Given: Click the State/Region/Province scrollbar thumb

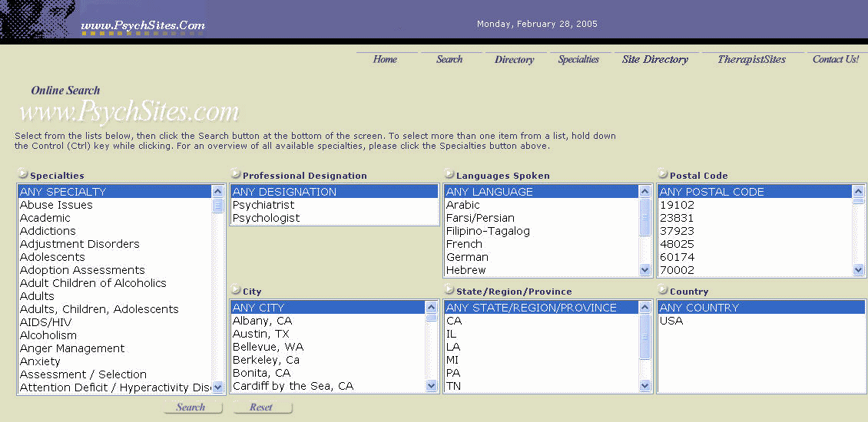Looking at the screenshot, I should pos(645,336).
